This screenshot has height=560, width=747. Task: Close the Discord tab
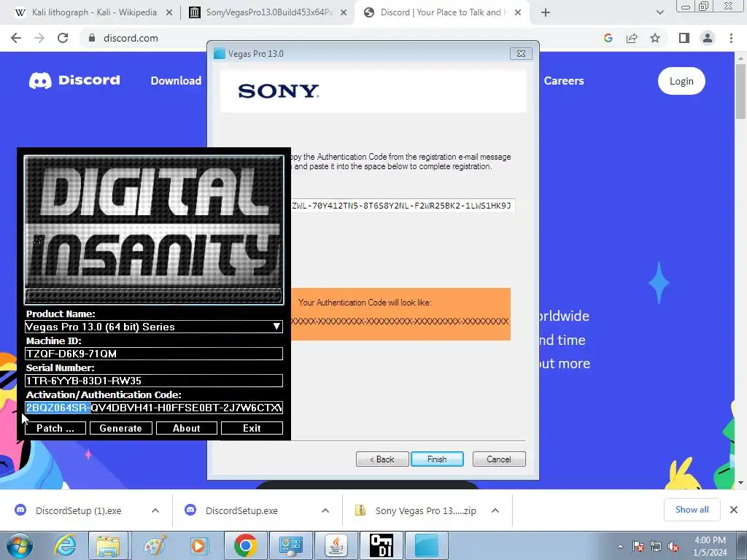[x=518, y=13]
